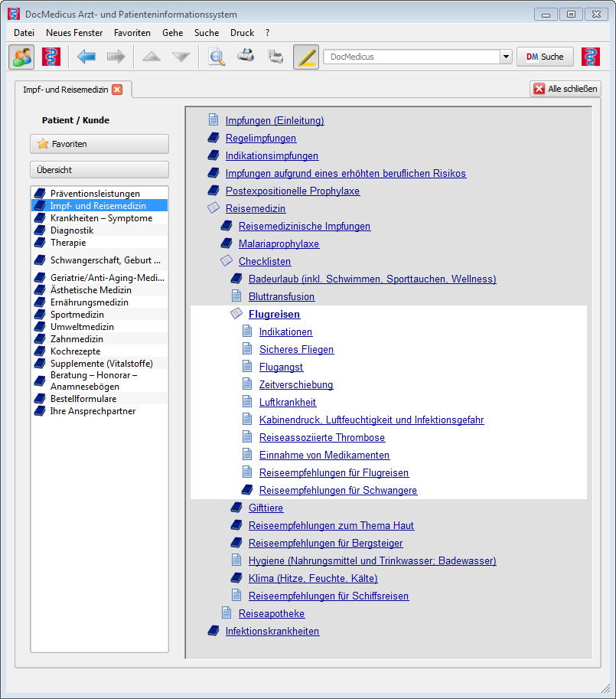Open the Druck menu
Image resolution: width=616 pixels, height=699 pixels.
pyautogui.click(x=243, y=33)
